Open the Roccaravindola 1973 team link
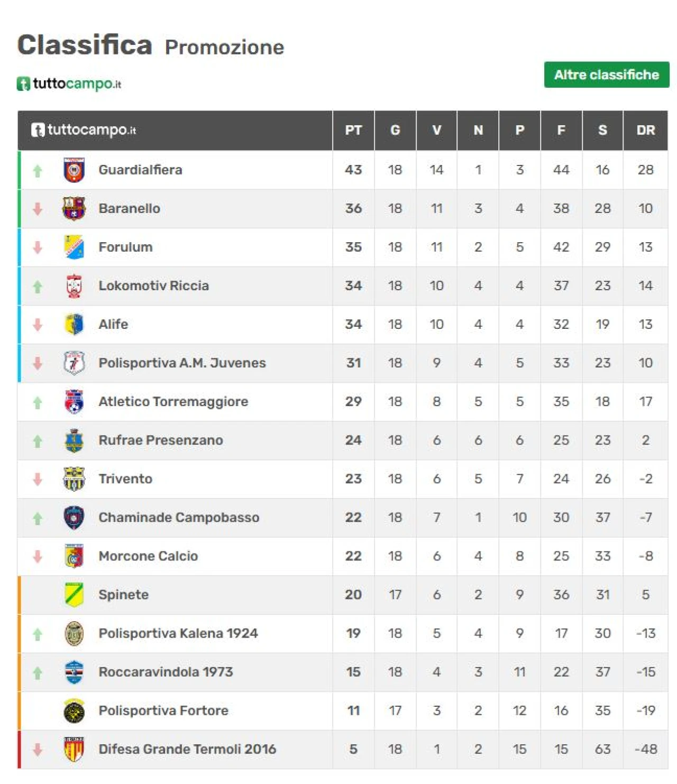 (166, 672)
